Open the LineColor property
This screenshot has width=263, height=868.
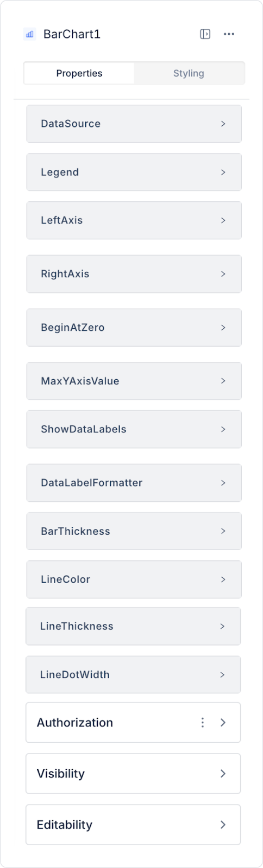tap(134, 579)
